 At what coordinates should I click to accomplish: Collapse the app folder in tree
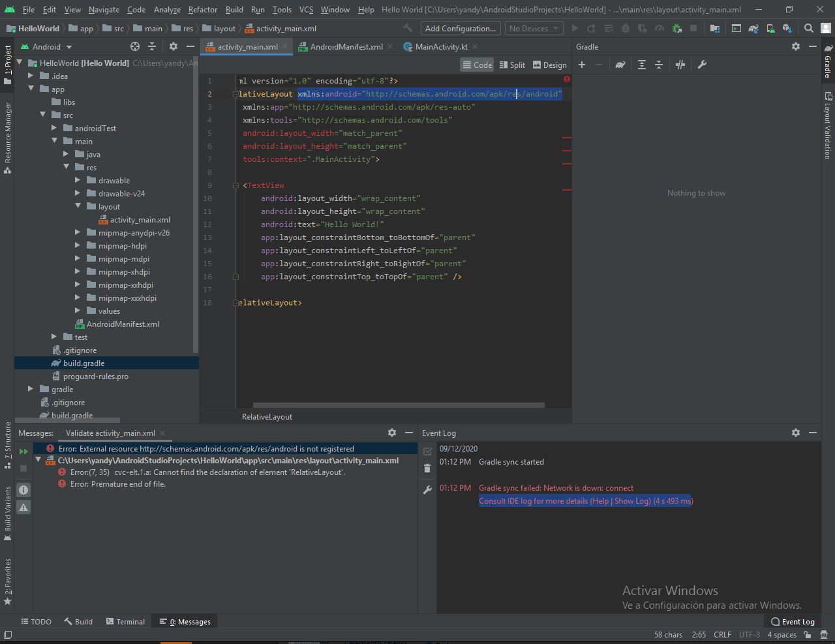click(x=31, y=89)
